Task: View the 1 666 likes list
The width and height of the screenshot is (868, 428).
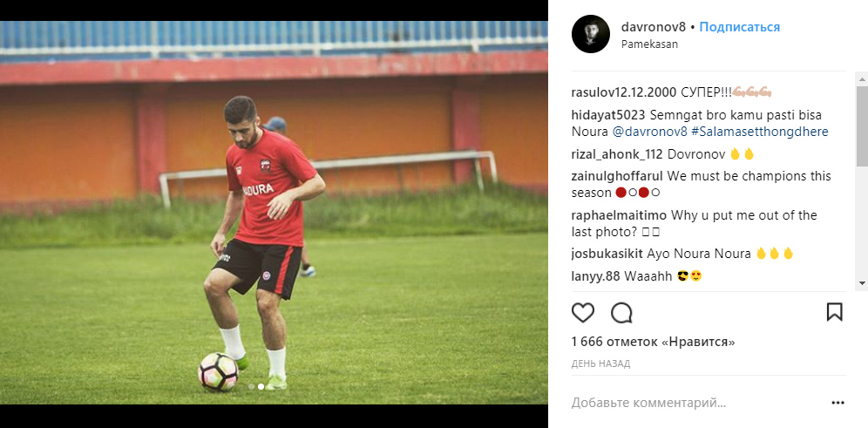Action: click(654, 343)
